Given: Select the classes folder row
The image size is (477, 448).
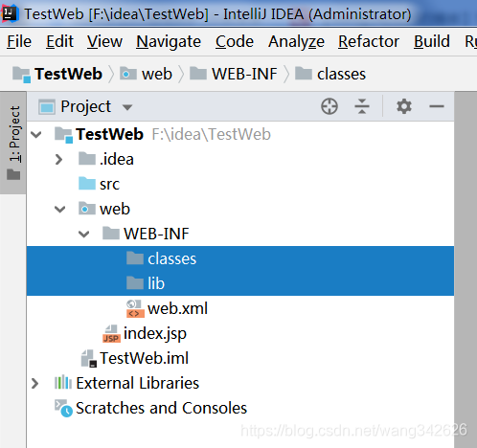Looking at the screenshot, I should pos(240,258).
